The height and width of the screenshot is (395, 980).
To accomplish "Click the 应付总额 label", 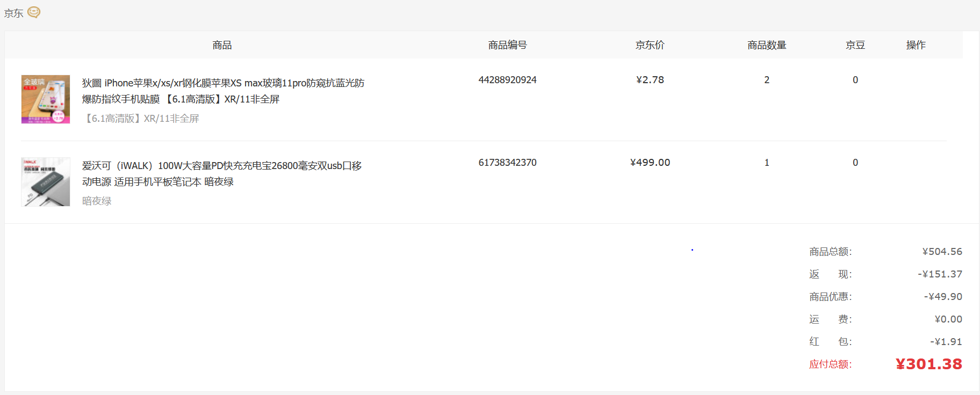I will (x=831, y=364).
